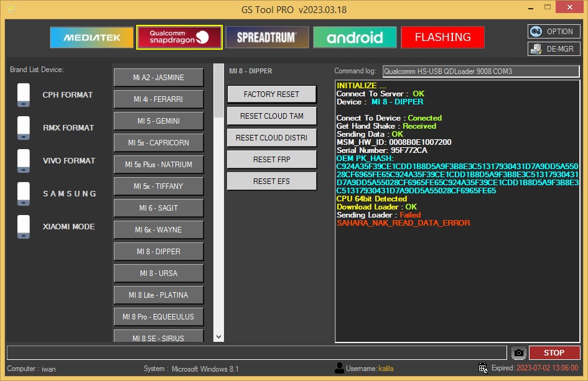The width and height of the screenshot is (588, 381).
Task: Stop the running operation with STOP
Action: pyautogui.click(x=554, y=353)
